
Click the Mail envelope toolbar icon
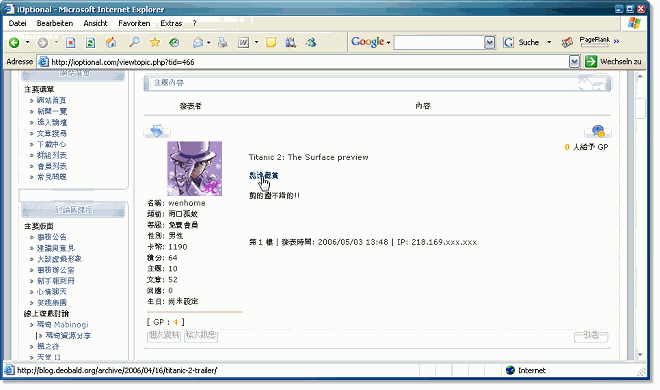coord(197,42)
